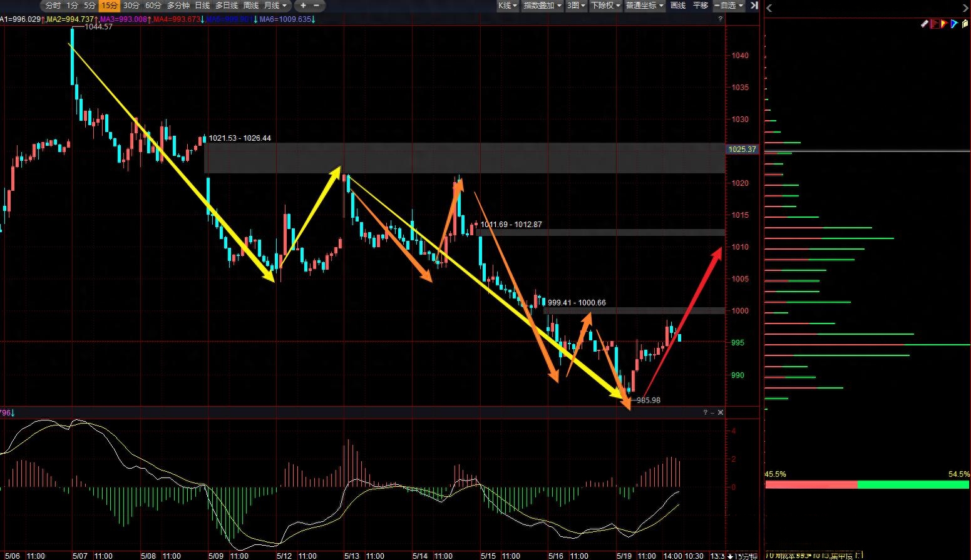Viewport: 971px width, 560px height.
Task: Click the green 54.5% loss ratio bar
Action: [x=913, y=485]
